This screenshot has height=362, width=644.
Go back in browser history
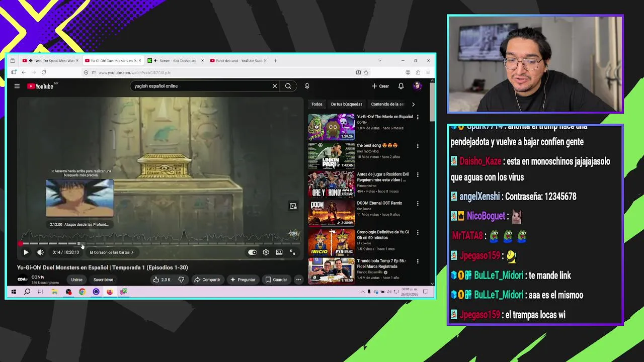click(x=24, y=72)
